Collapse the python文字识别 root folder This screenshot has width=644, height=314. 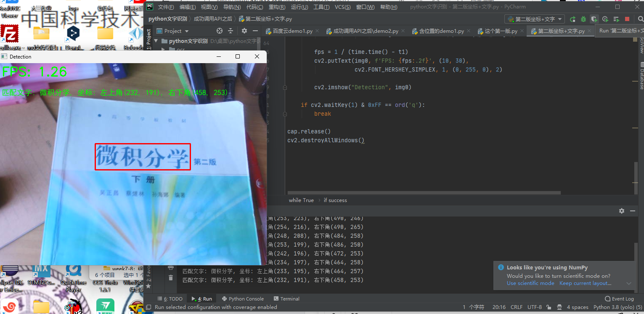(157, 41)
